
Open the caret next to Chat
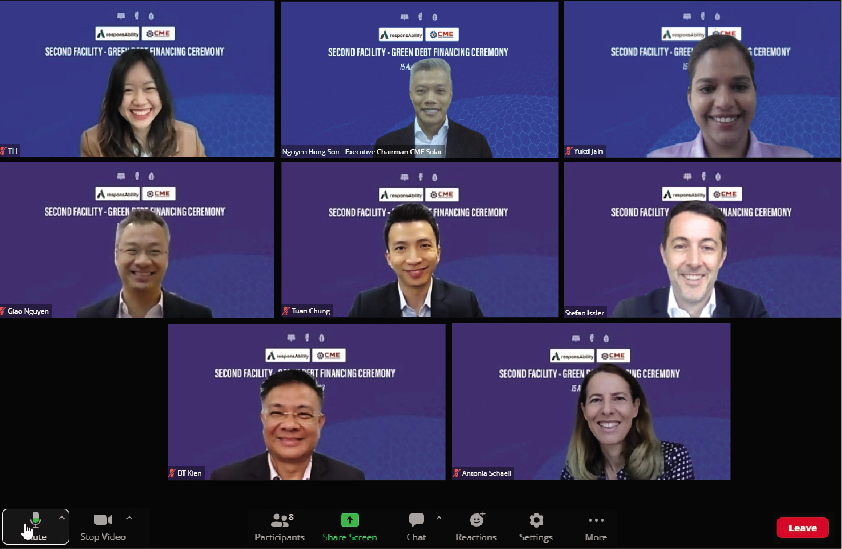tap(439, 518)
